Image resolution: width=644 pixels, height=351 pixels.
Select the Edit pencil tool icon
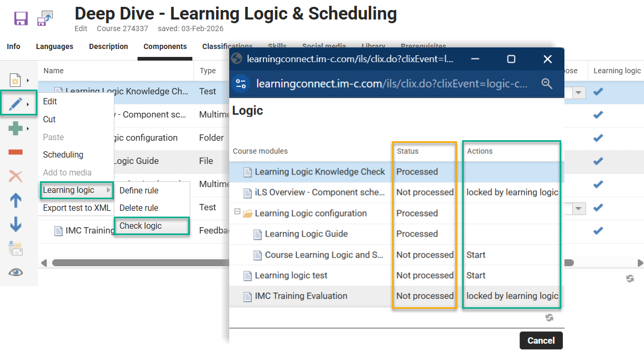pyautogui.click(x=16, y=102)
